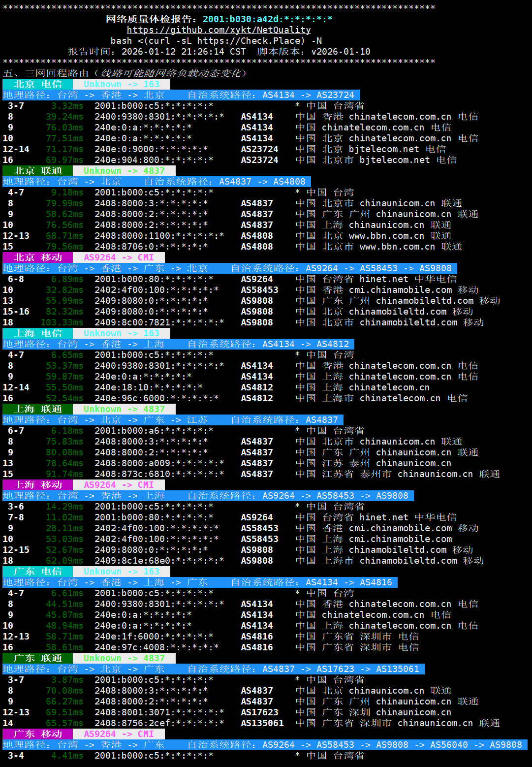Click the script version v2026-01-10
The image size is (532, 767).
[341, 52]
